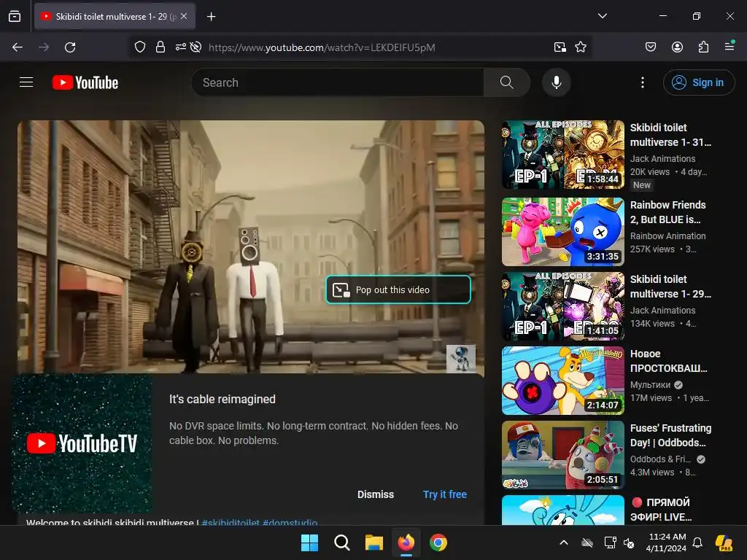This screenshot has height=560, width=747.
Task: Open taskbar clock showing 11:24 AM
Action: click(667, 542)
